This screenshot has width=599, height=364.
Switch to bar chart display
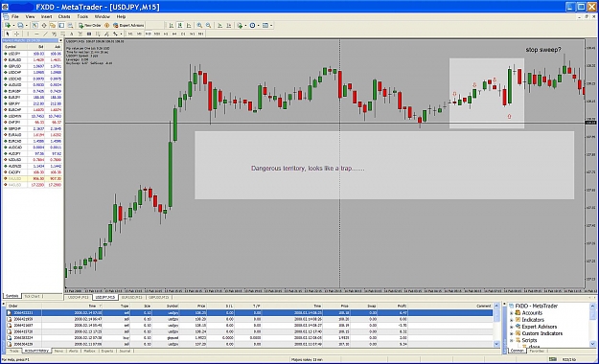(172, 25)
